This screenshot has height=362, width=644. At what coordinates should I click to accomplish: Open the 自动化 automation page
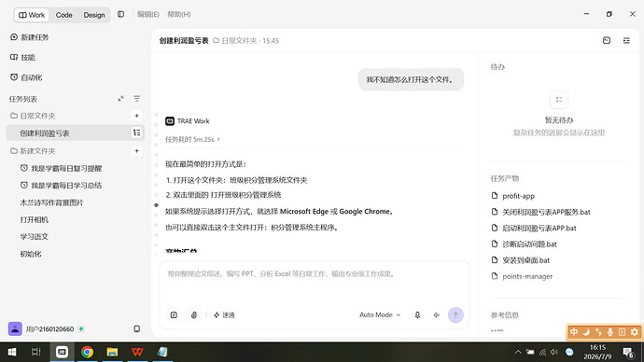[x=26, y=77]
